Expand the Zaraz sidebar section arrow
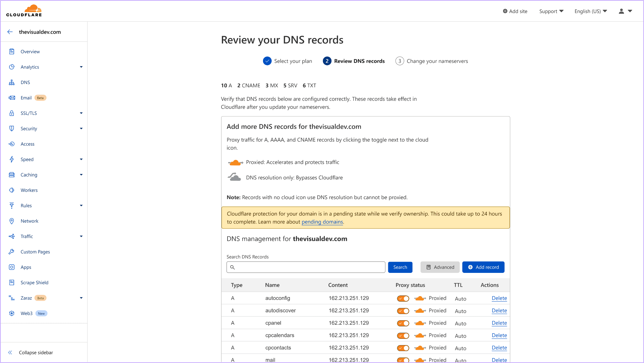 (81, 298)
